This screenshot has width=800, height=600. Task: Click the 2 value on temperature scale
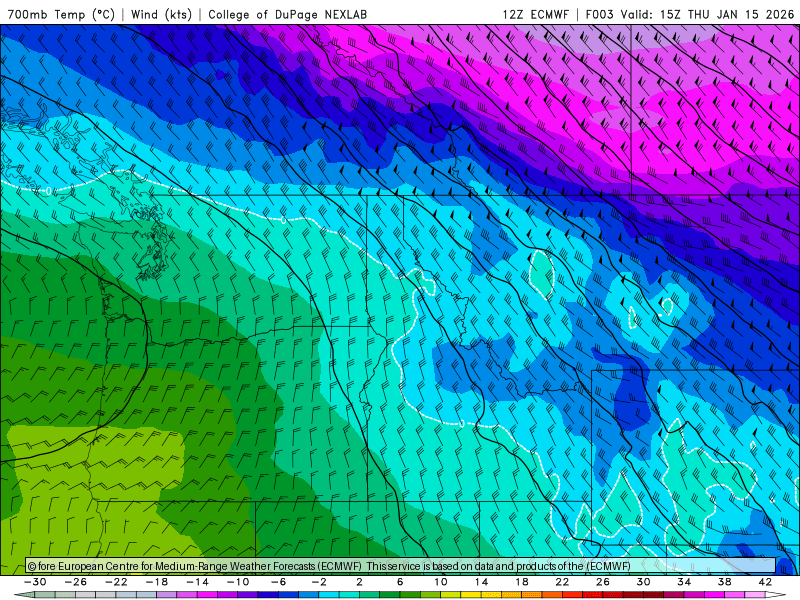[359, 582]
